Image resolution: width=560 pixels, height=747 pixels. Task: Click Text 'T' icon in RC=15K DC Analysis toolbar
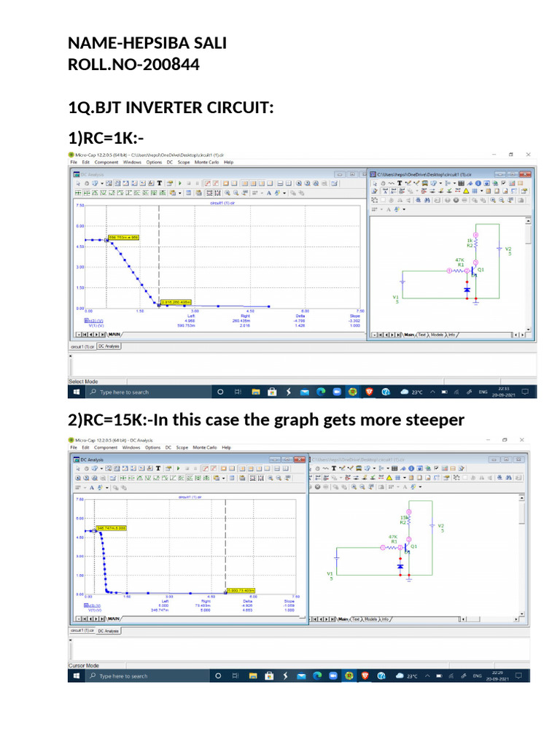coord(158,468)
